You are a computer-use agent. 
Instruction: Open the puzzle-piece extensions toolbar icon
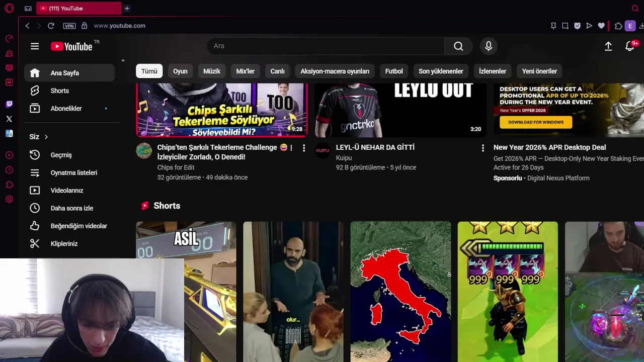coord(618,26)
